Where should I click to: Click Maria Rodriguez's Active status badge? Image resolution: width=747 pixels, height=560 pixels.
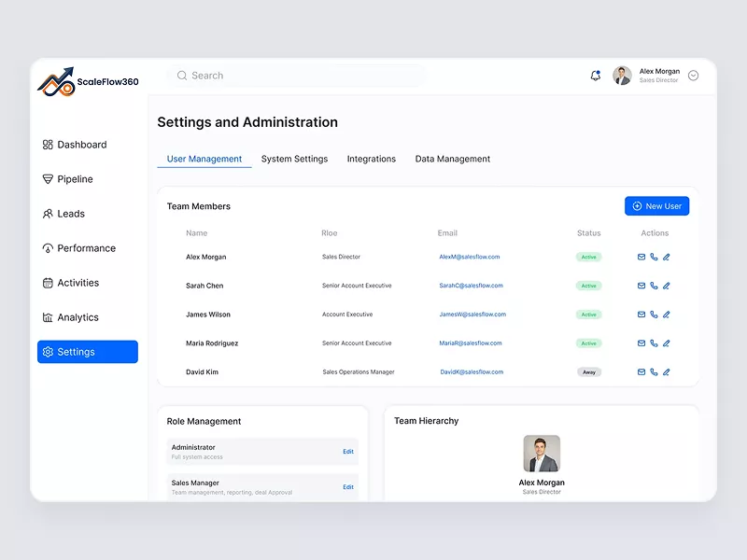pyautogui.click(x=589, y=343)
